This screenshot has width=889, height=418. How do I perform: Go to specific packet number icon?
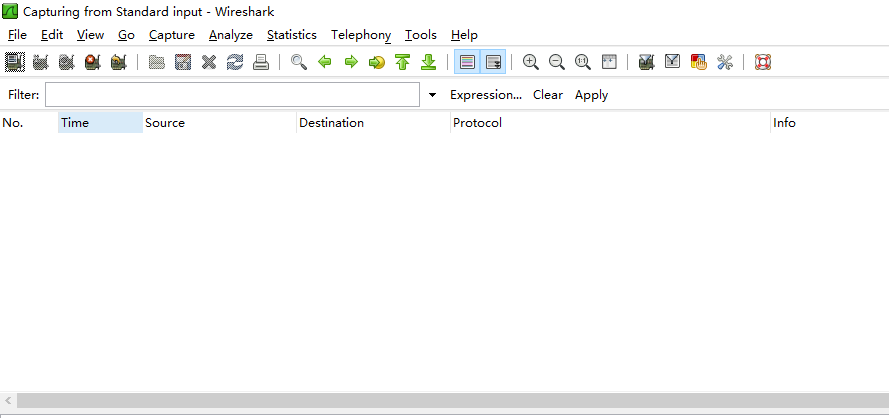click(x=377, y=62)
